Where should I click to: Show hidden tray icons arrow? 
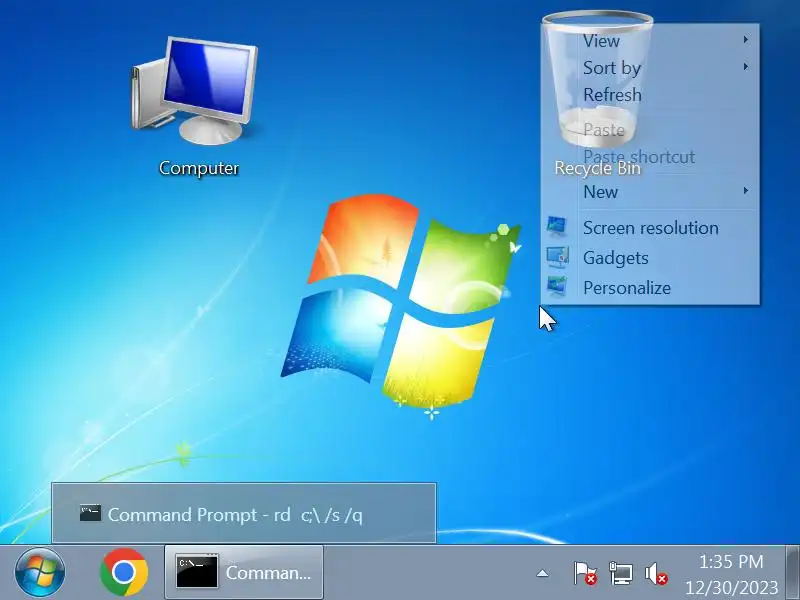[542, 573]
